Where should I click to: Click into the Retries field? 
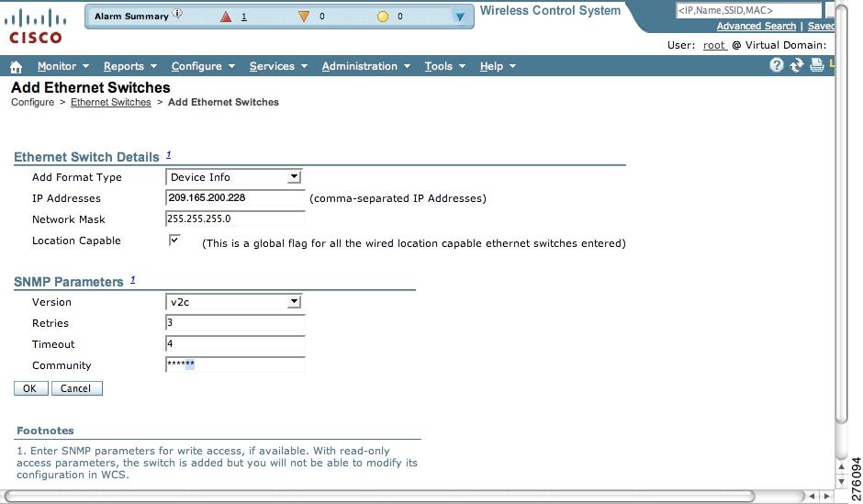tap(235, 322)
